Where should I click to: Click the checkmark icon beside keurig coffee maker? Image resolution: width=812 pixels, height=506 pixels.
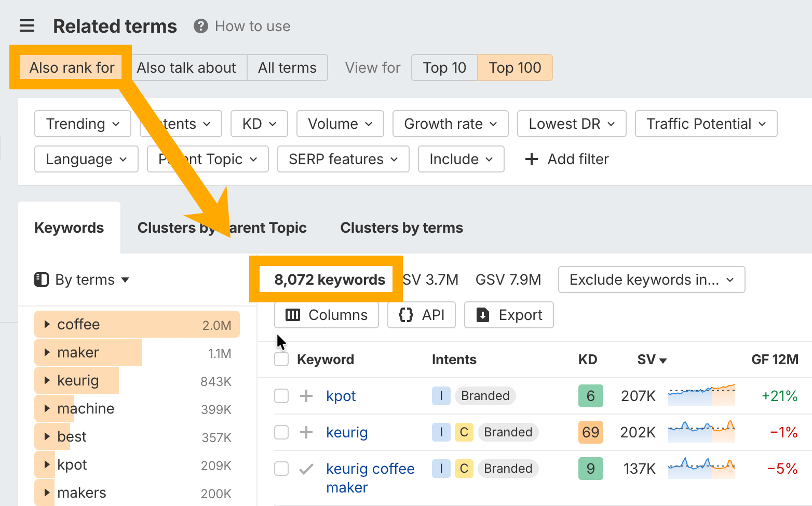(x=306, y=469)
